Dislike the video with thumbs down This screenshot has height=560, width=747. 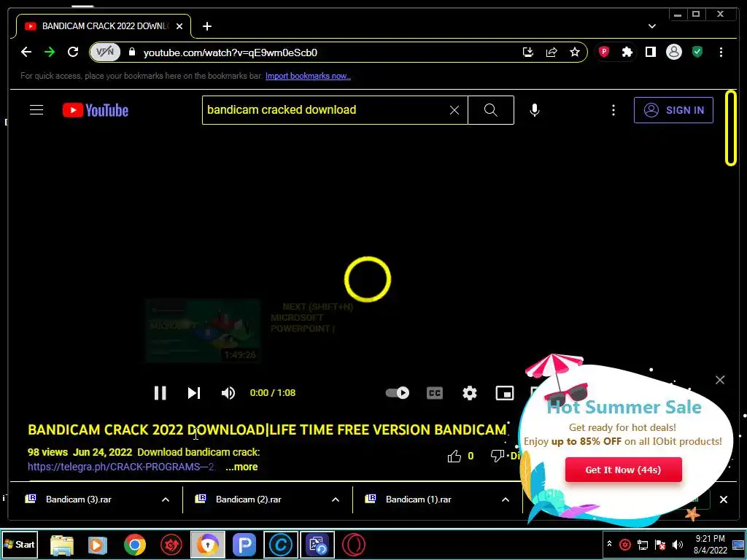pyautogui.click(x=498, y=456)
